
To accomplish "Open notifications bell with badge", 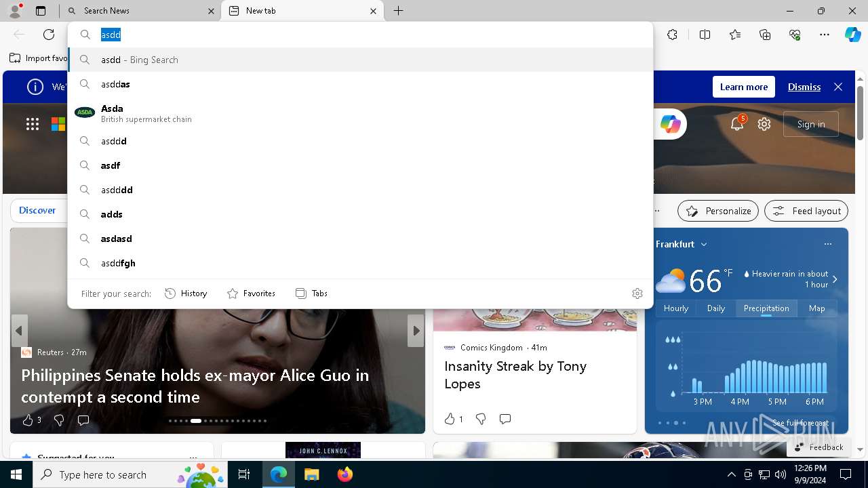I will pyautogui.click(x=737, y=123).
